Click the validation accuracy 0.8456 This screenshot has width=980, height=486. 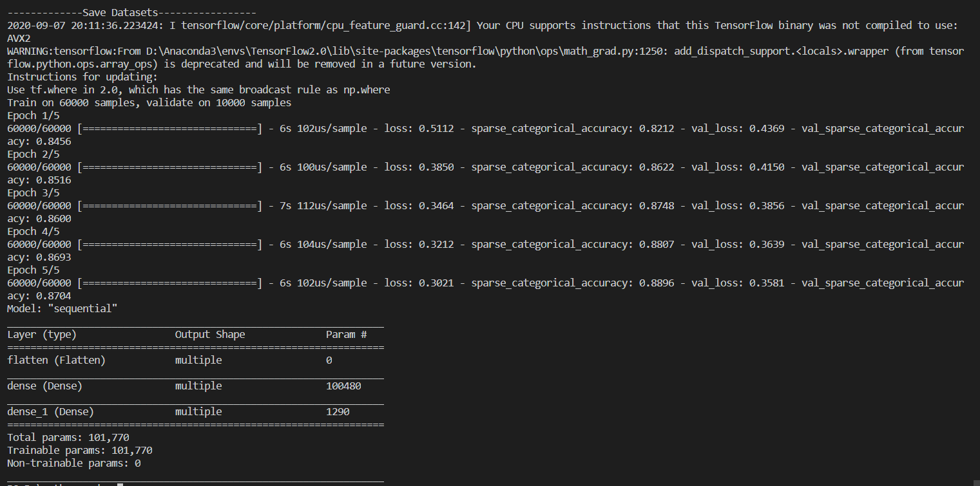pyautogui.click(x=53, y=142)
